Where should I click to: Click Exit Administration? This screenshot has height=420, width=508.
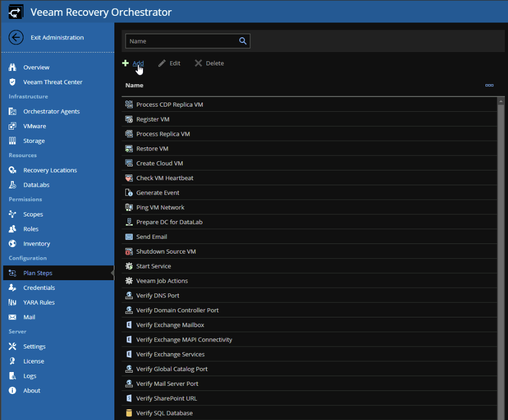[x=57, y=38]
